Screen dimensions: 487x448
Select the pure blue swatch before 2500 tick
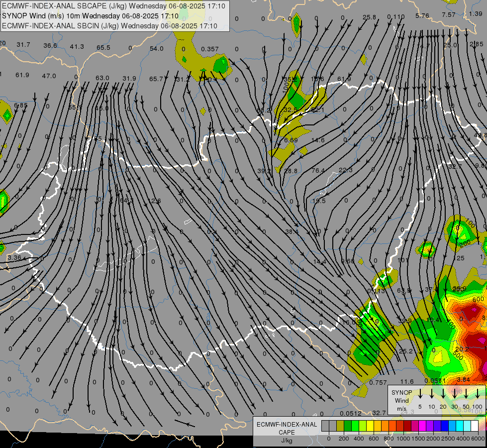click(445, 426)
